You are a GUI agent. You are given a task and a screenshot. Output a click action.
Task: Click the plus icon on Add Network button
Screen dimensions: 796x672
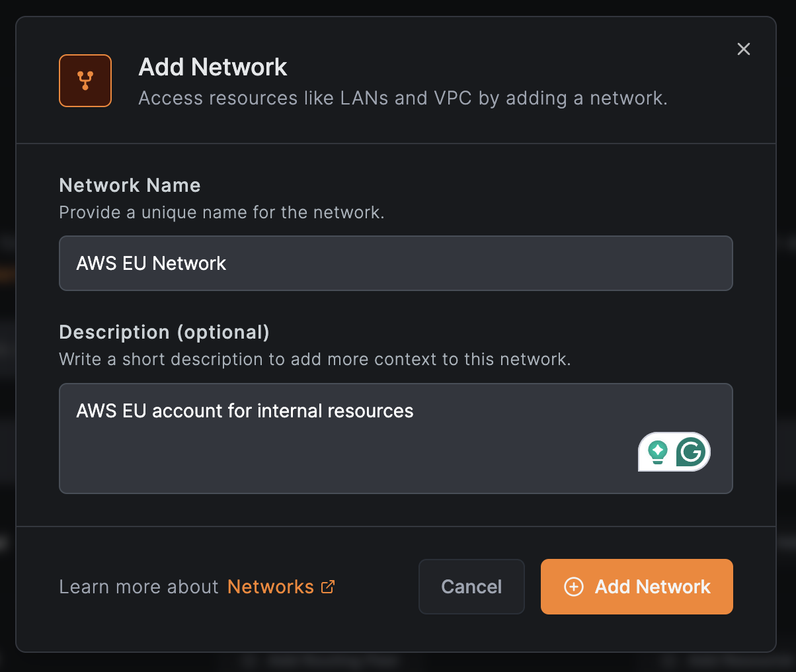pos(574,587)
